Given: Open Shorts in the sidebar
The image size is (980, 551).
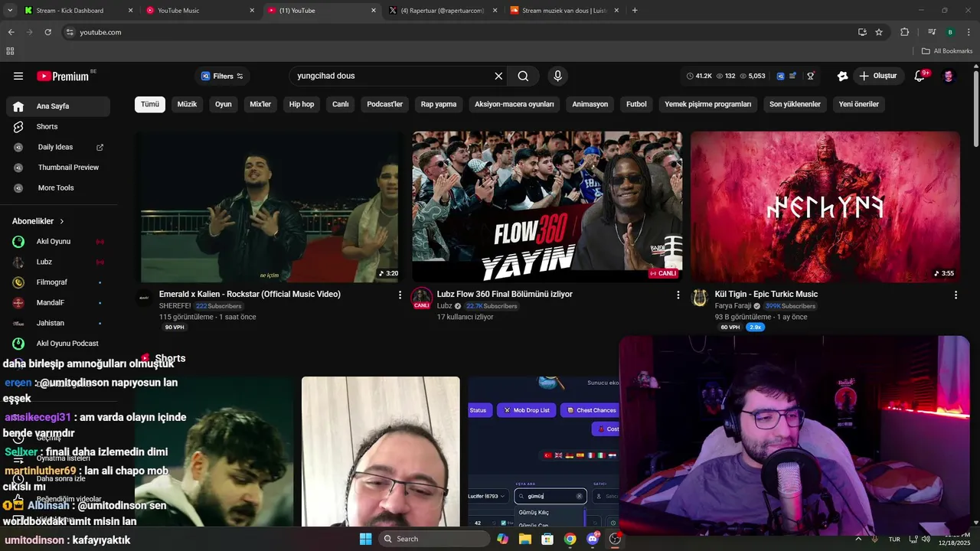Looking at the screenshot, I should tap(58, 127).
